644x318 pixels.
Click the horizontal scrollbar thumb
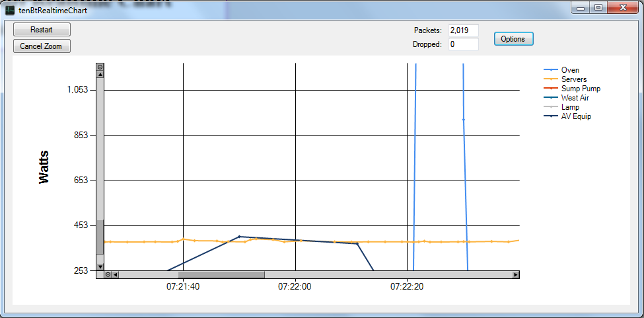(221, 274)
